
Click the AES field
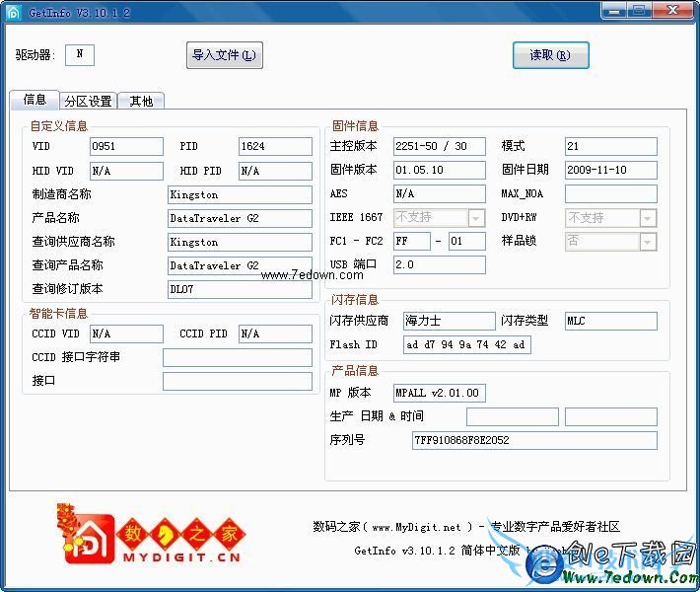pos(440,194)
